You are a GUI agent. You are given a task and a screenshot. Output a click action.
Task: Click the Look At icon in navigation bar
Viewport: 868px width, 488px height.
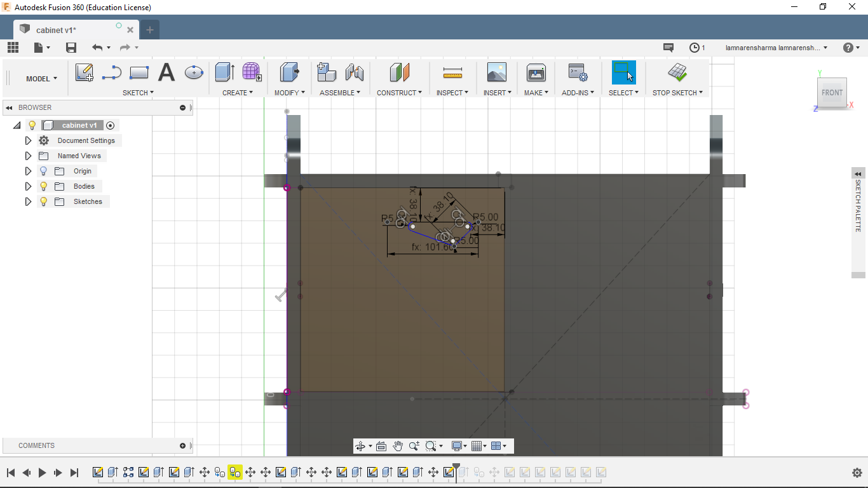[381, 446]
